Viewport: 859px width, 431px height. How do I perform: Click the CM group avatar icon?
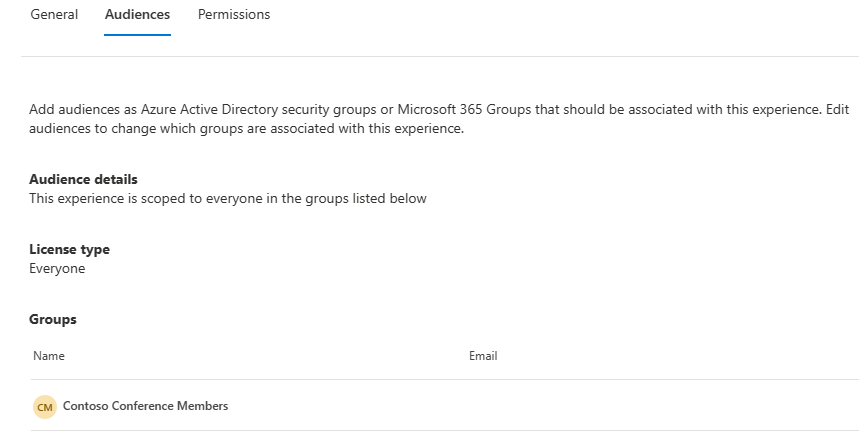click(45, 407)
